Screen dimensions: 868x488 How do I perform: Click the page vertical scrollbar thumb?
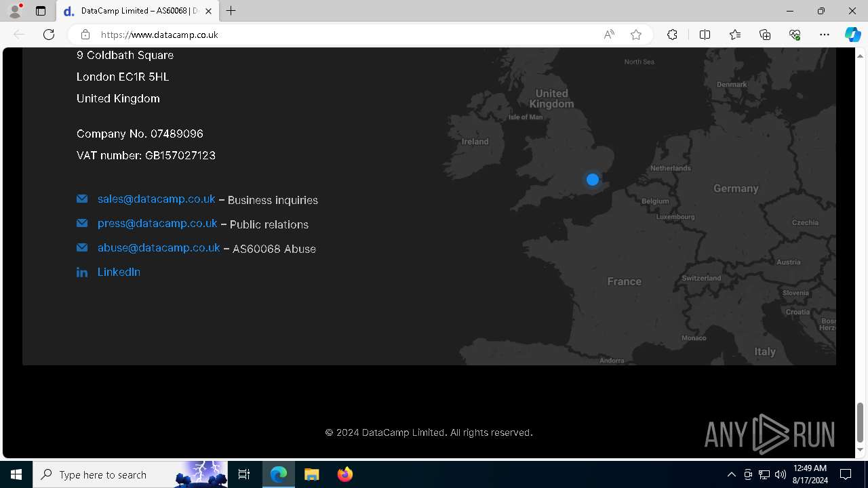[x=860, y=422]
